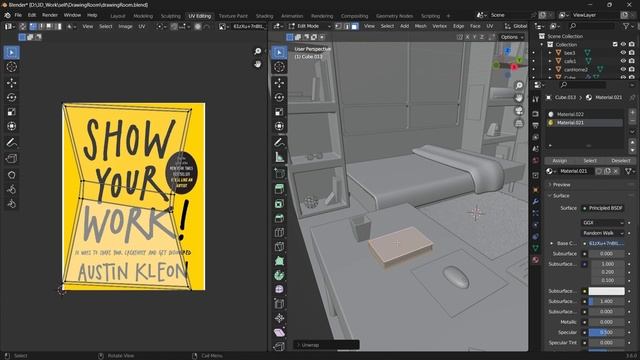
Task: Select the Poly Build tool in viewport
Action: click(x=279, y=261)
